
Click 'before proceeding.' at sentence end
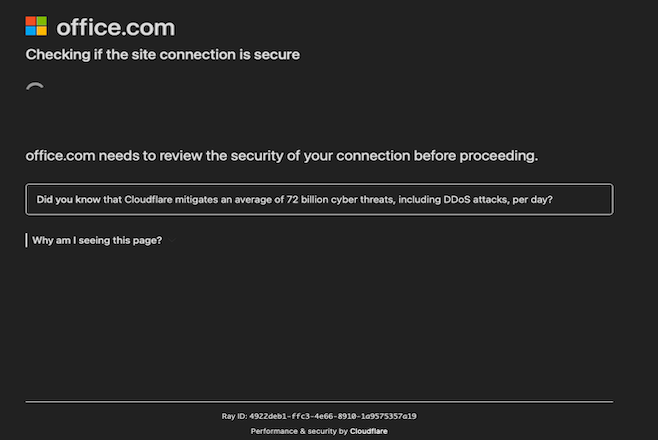[476, 156]
